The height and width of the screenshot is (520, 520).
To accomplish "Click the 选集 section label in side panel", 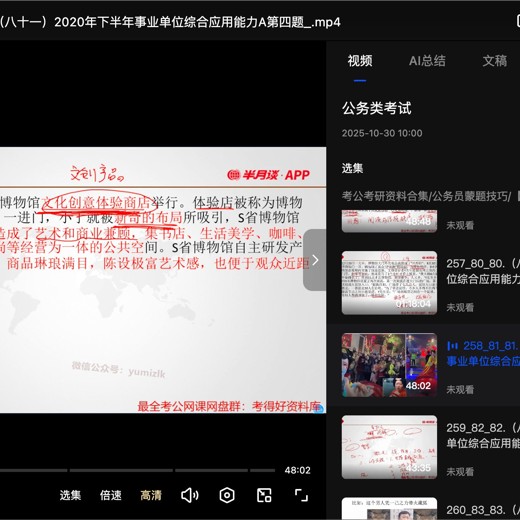I will click(352, 168).
